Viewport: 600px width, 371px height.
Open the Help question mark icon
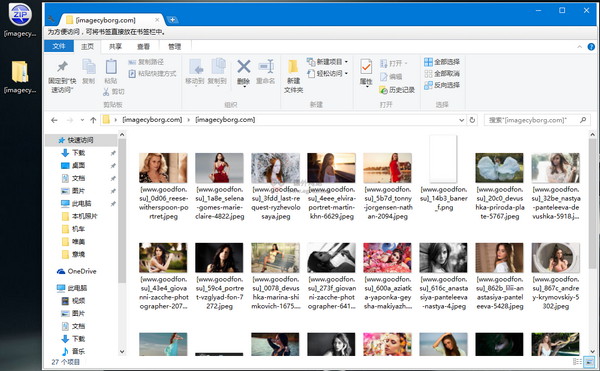tap(591, 47)
